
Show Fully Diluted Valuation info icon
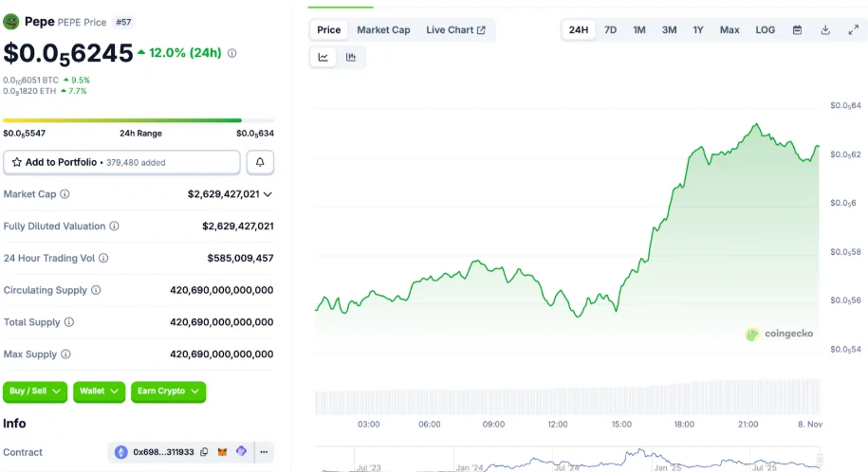(114, 226)
